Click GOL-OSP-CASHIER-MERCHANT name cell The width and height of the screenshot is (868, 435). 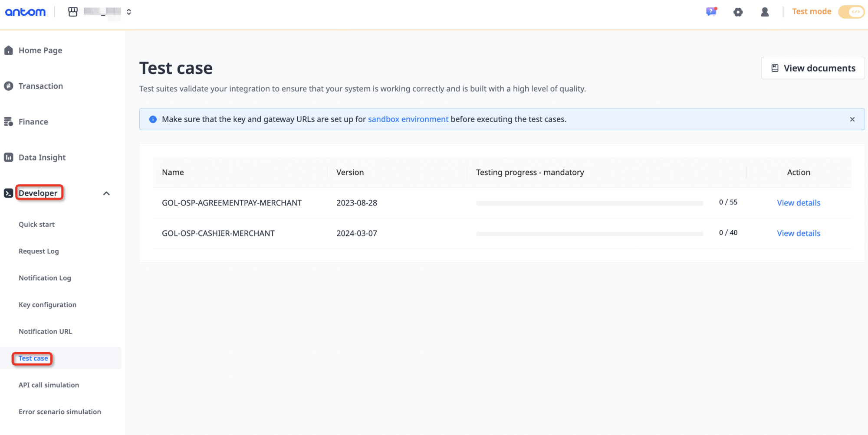pyautogui.click(x=218, y=233)
